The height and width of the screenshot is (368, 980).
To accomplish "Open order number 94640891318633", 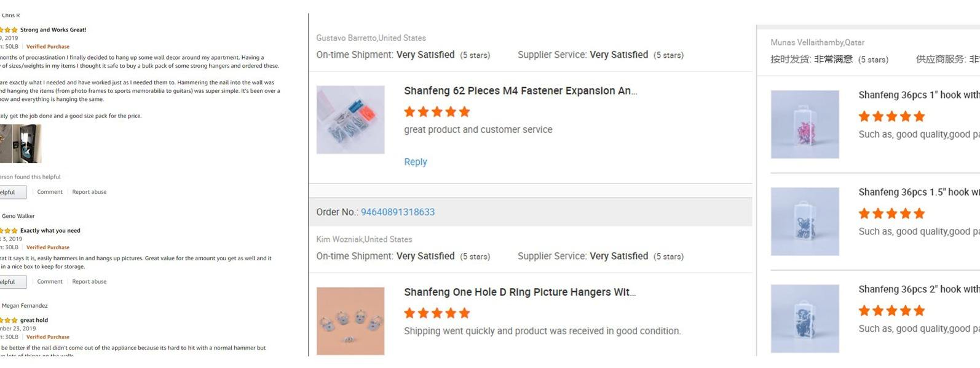I will (397, 212).
